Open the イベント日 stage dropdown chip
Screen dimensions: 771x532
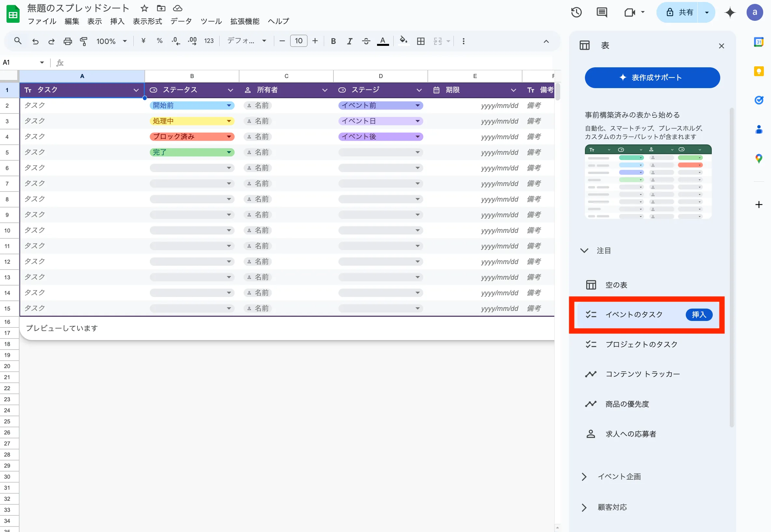[381, 121]
